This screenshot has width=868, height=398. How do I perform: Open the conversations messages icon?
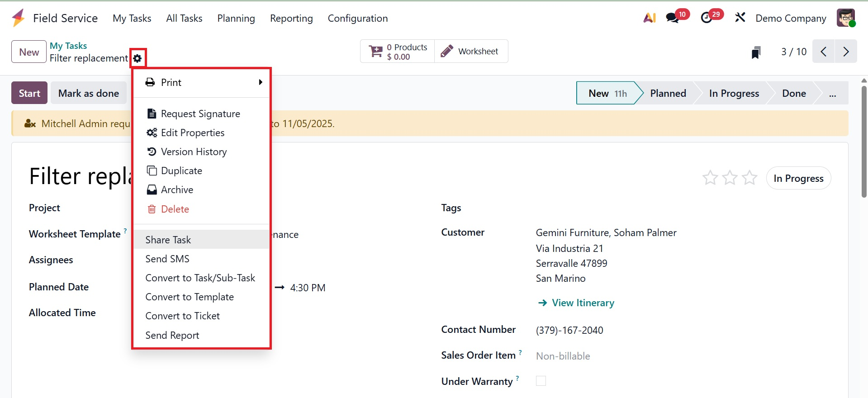click(x=673, y=18)
